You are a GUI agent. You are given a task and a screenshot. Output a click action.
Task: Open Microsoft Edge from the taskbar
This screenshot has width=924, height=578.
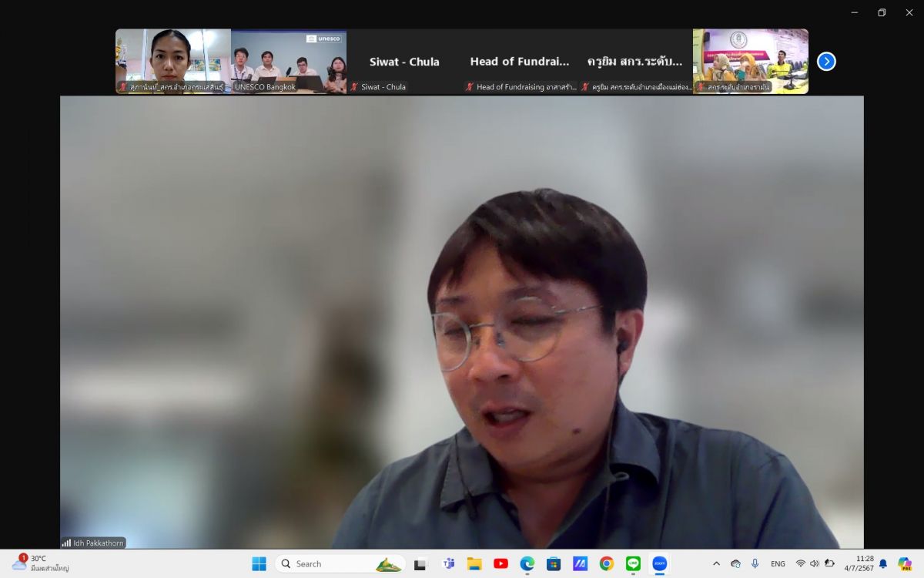(527, 563)
